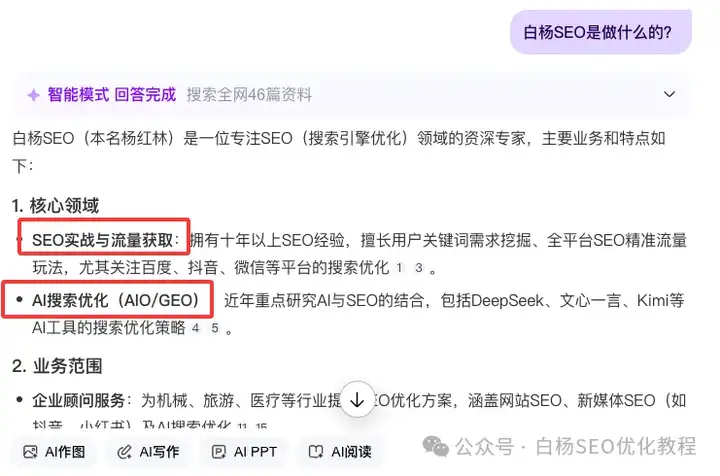The width and height of the screenshot is (720, 476).
Task: Select the AI搜索优化 (AIO/GEO) highlighted heading
Action: point(116,300)
